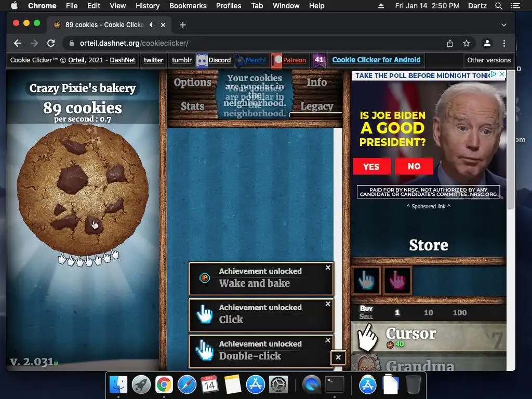Go back in Chrome

18,43
